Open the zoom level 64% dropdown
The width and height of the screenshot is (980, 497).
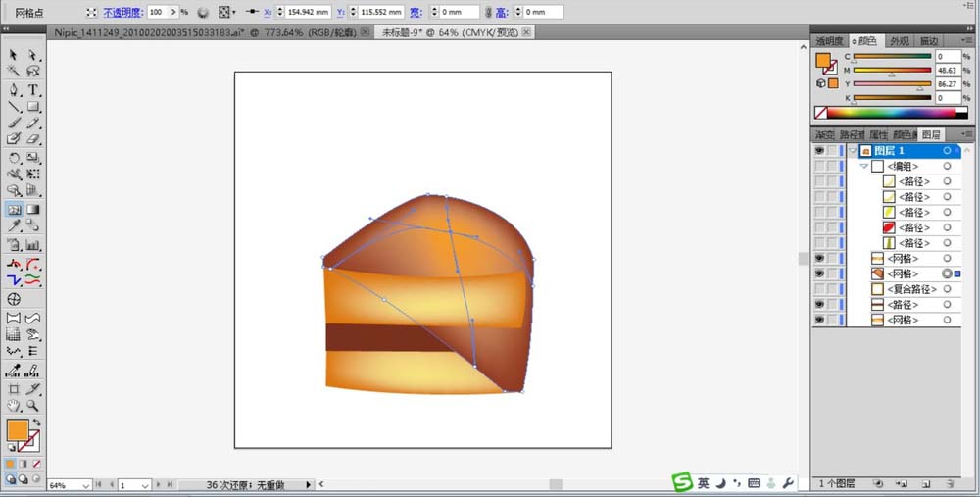pos(85,485)
